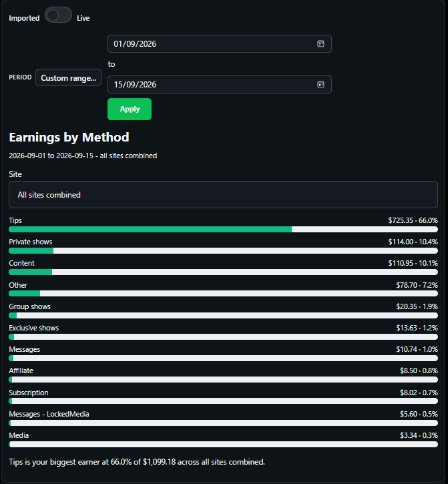
Task: Click the 'Media' method label
Action: click(19, 435)
